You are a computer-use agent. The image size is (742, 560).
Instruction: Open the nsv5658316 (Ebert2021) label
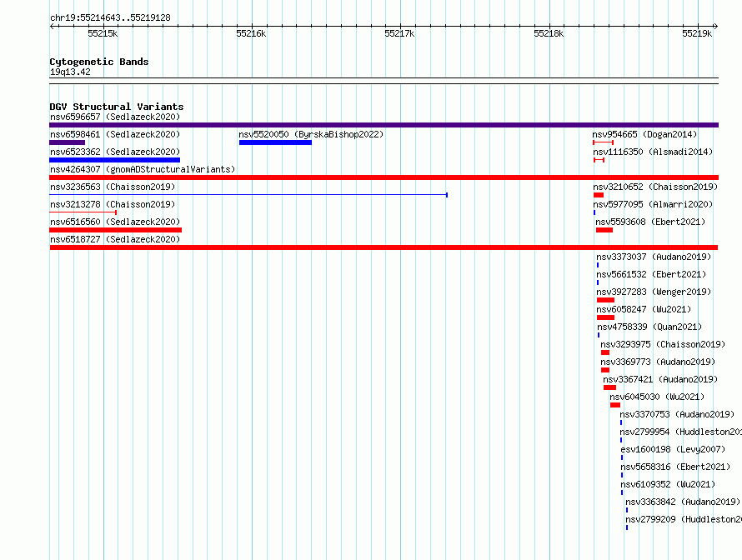point(675,467)
